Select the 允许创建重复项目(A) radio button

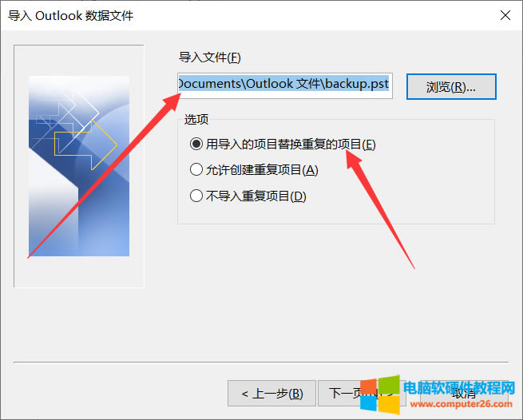pyautogui.click(x=196, y=170)
